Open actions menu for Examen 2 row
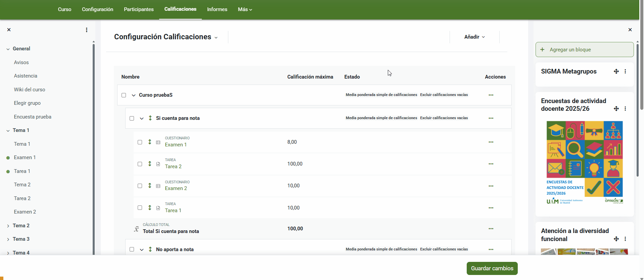The width and height of the screenshot is (644, 280). pyautogui.click(x=491, y=186)
